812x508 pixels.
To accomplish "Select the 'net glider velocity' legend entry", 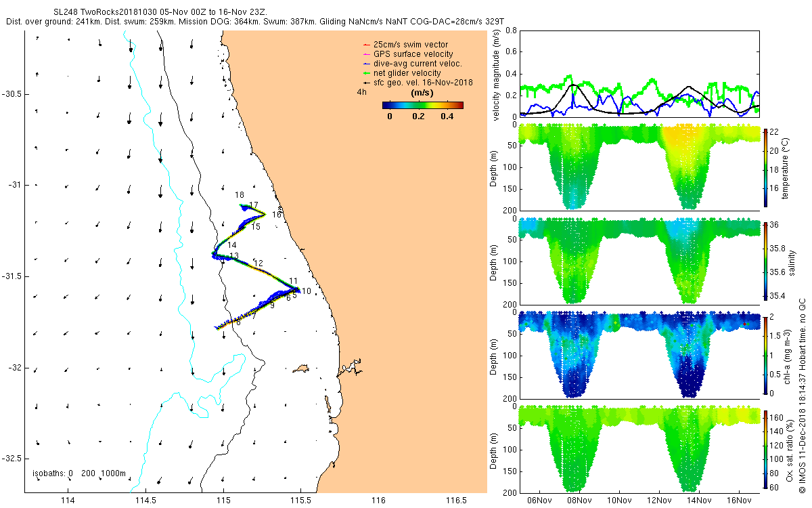I will click(x=407, y=73).
